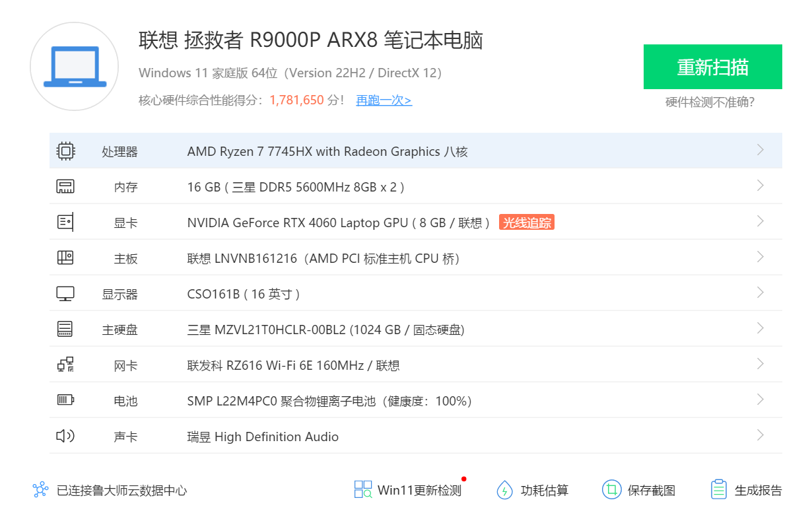Image resolution: width=812 pixels, height=525 pixels.
Task: Click 保存截图 label
Action: coord(652,491)
